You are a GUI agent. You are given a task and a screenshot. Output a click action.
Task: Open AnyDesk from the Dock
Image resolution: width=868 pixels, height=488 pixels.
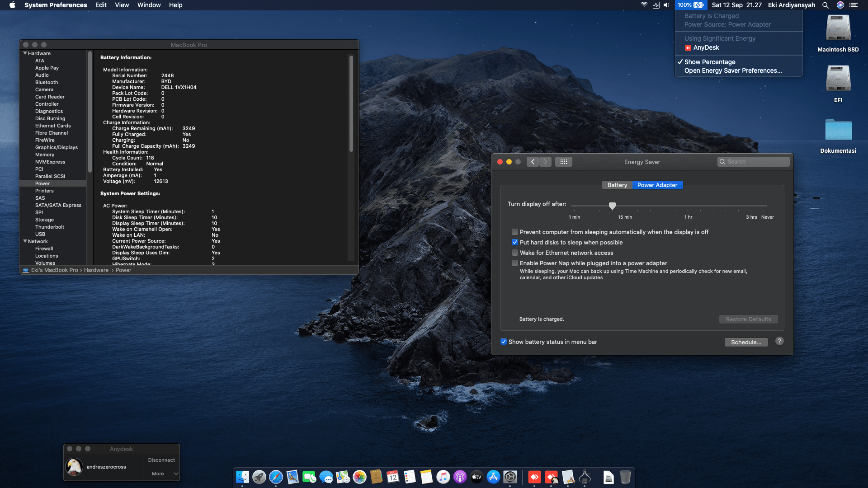pyautogui.click(x=535, y=478)
